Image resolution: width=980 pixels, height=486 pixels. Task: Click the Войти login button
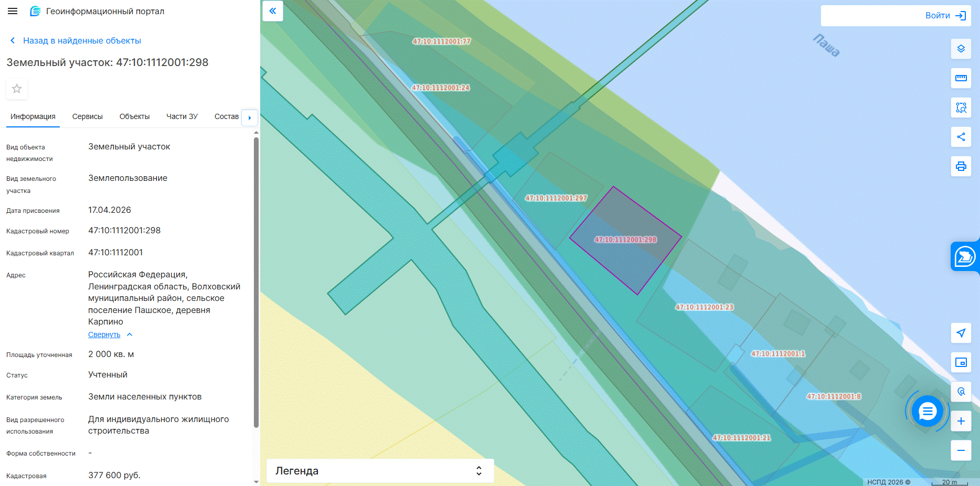pyautogui.click(x=945, y=16)
